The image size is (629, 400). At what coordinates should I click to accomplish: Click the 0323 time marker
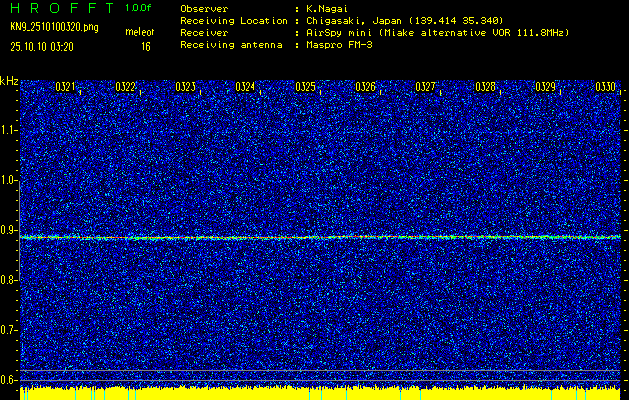pos(185,87)
